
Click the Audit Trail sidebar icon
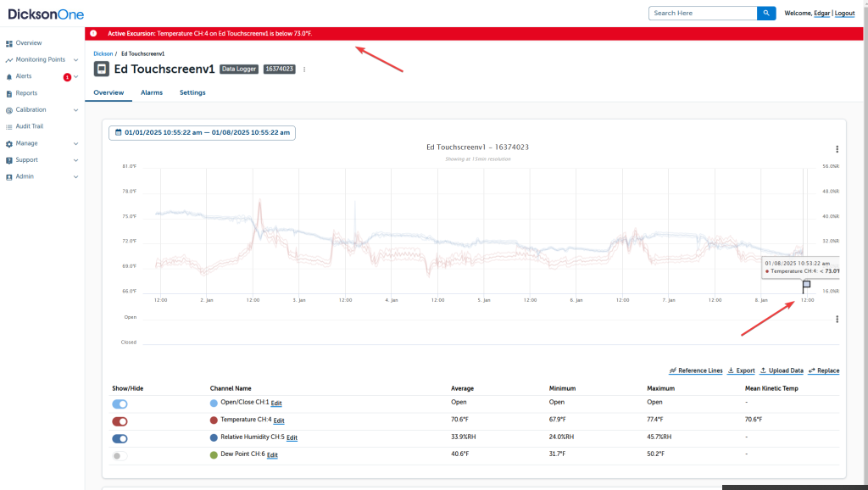(x=9, y=126)
